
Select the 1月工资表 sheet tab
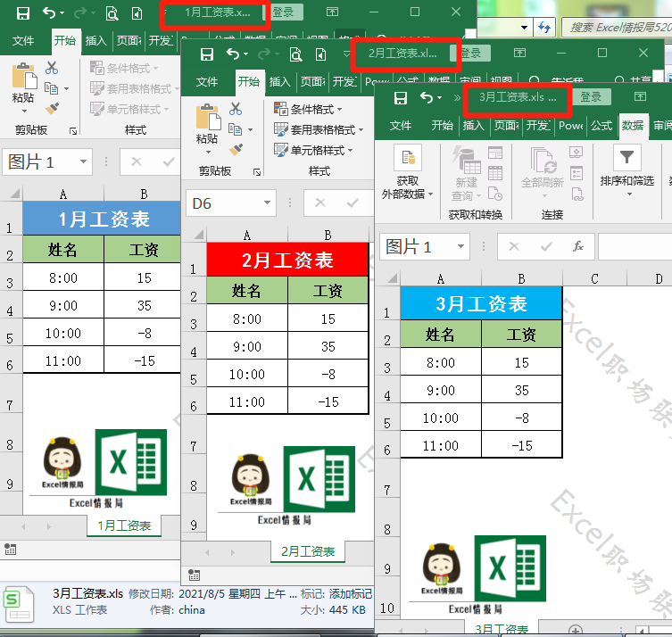(x=124, y=525)
